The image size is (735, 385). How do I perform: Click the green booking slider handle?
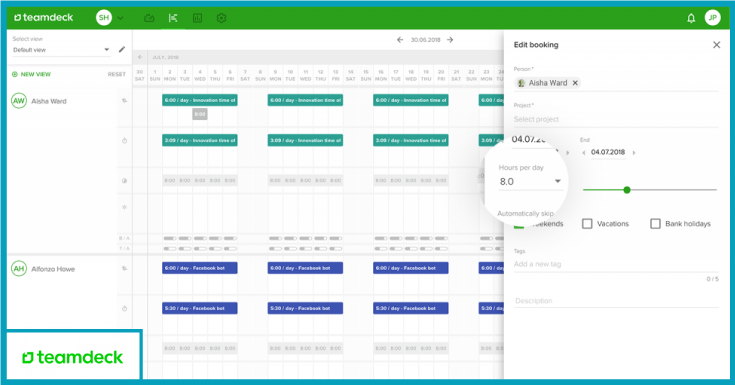[627, 190]
